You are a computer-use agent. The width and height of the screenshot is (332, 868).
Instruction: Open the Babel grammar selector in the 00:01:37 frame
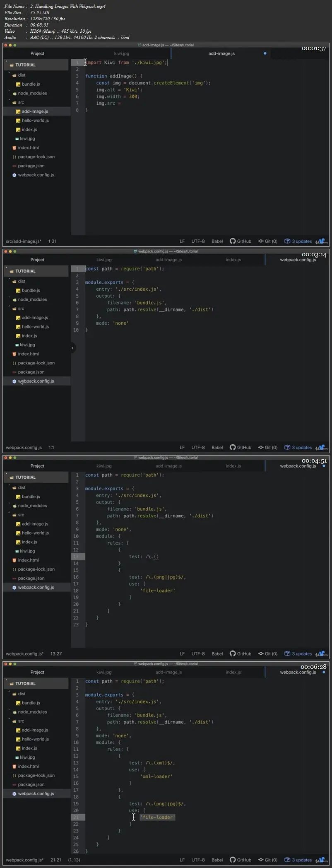click(x=217, y=241)
